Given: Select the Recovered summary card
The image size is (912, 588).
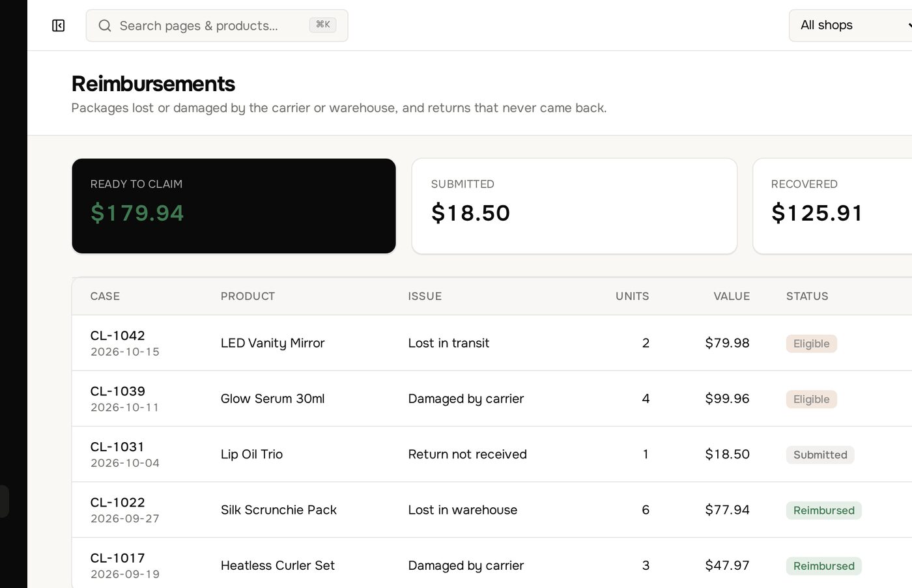Looking at the screenshot, I should [x=833, y=206].
